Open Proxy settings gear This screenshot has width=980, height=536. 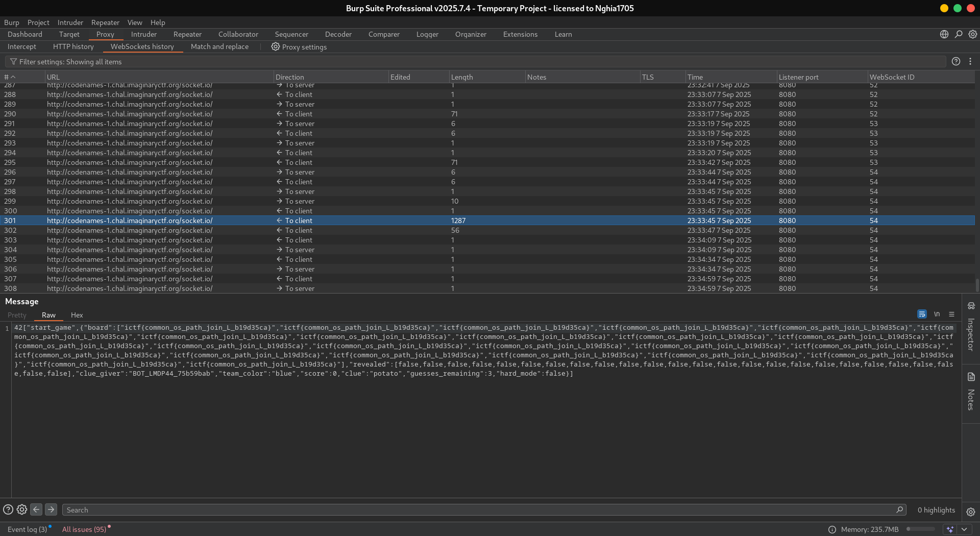coord(276,47)
